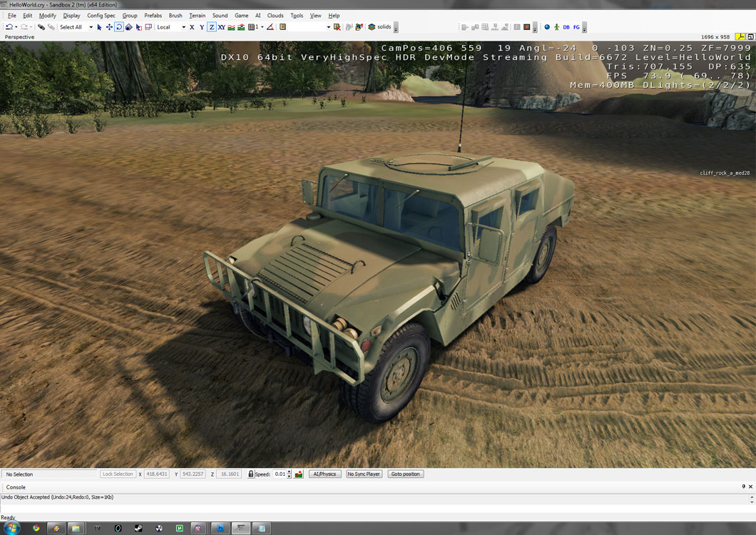Pin the Console panel

tap(743, 486)
